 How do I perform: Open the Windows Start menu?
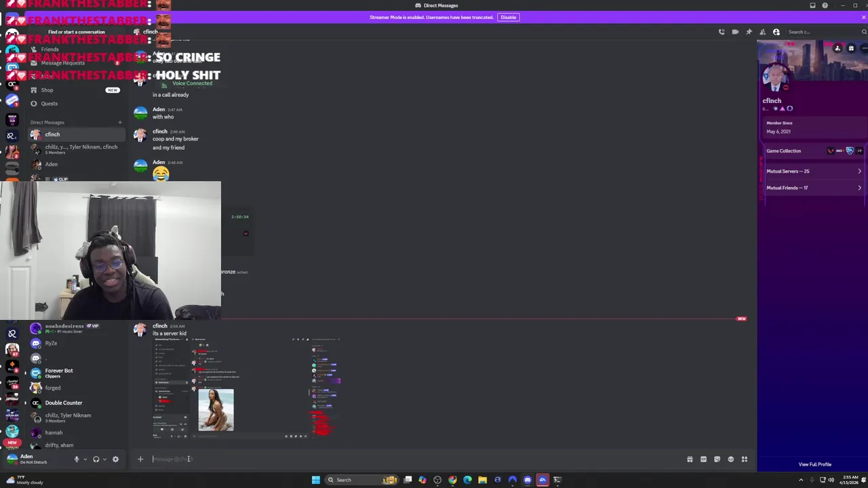(x=315, y=480)
